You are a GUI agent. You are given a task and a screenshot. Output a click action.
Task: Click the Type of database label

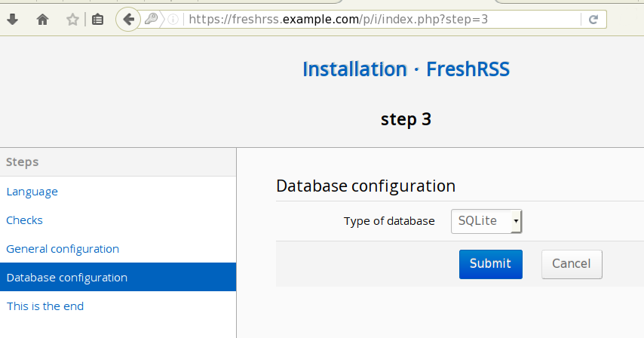(389, 221)
